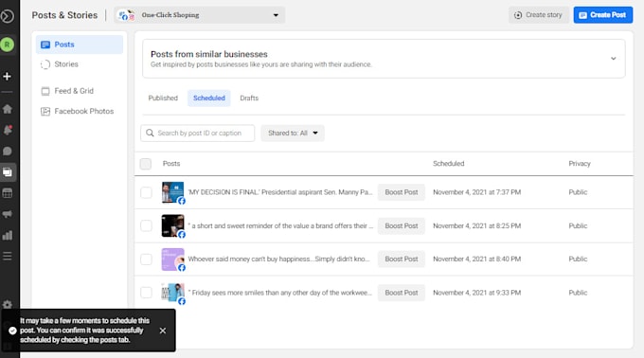Boost the 'short and sweet reminder' post
The width and height of the screenshot is (644, 358).
click(402, 225)
